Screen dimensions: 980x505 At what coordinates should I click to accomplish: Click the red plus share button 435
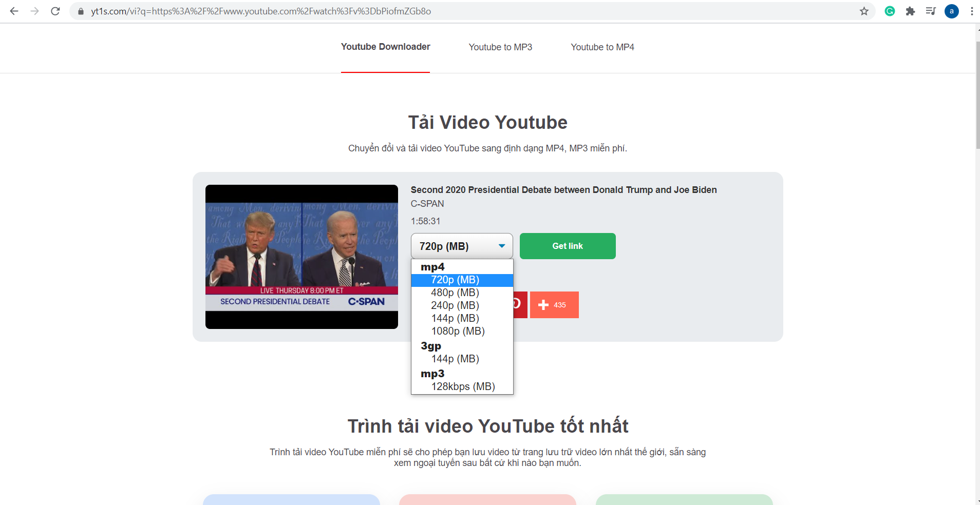pos(554,305)
